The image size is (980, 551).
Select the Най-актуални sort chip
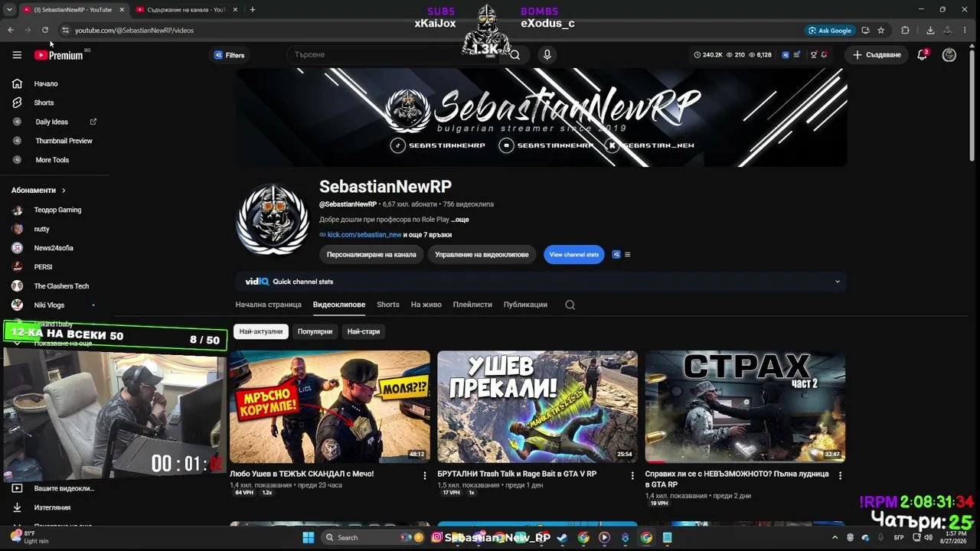(261, 331)
